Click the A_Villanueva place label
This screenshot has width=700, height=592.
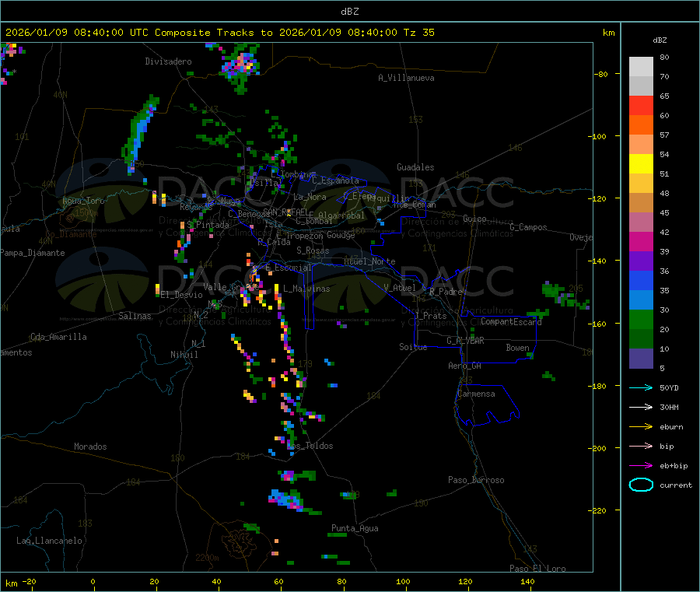(x=406, y=78)
